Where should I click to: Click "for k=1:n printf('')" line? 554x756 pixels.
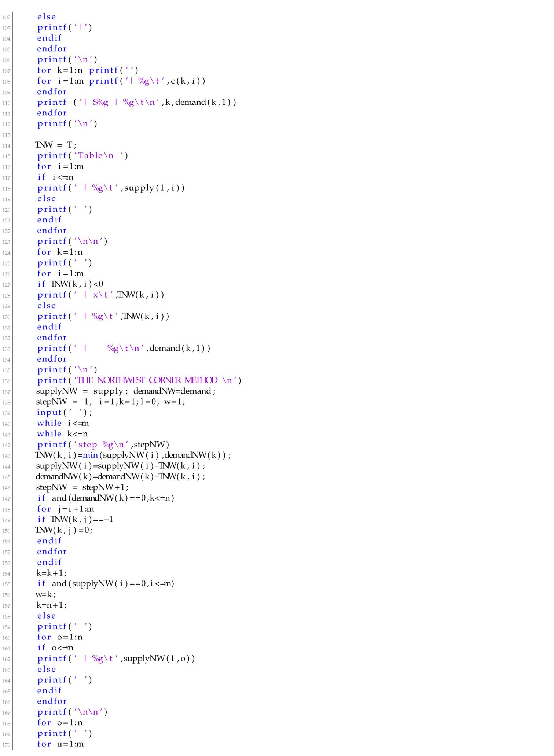(88, 70)
